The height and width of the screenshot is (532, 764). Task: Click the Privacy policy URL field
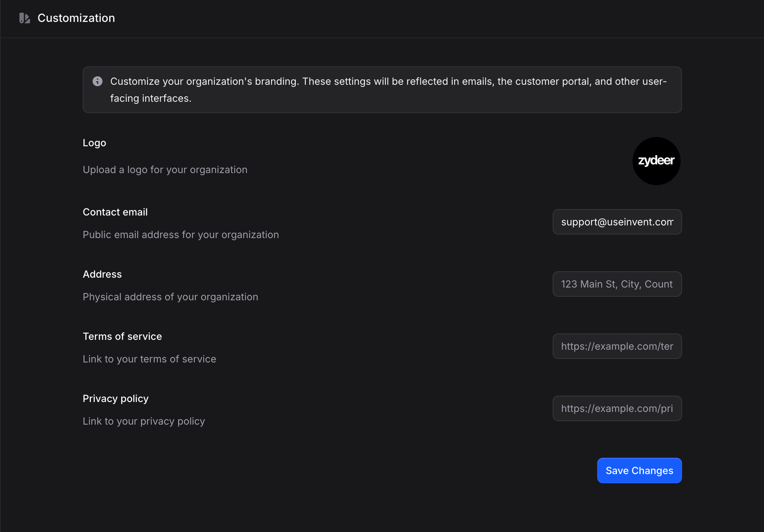tap(617, 408)
